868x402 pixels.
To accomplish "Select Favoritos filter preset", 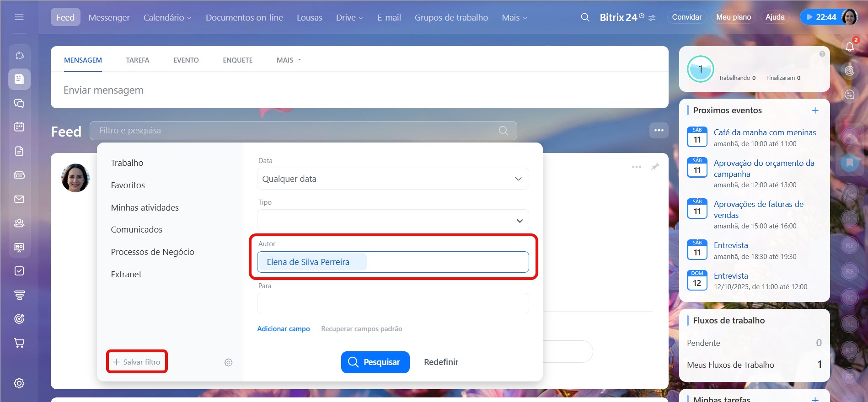I will coord(128,185).
